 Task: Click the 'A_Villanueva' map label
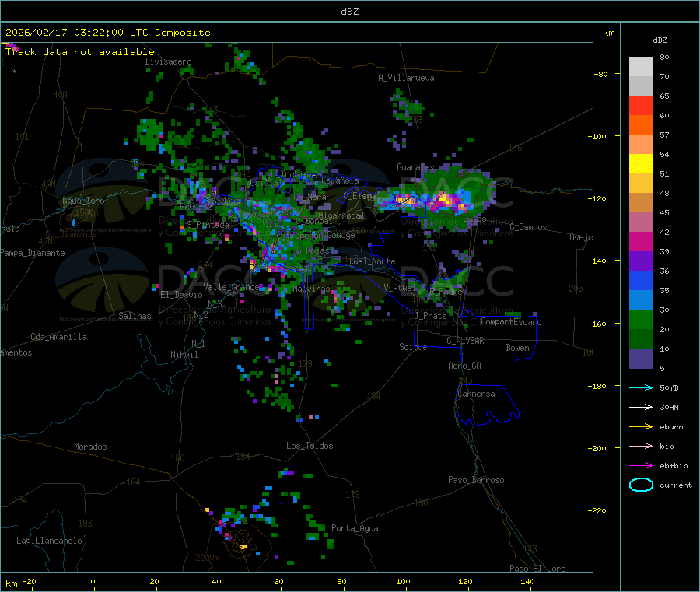click(406, 78)
